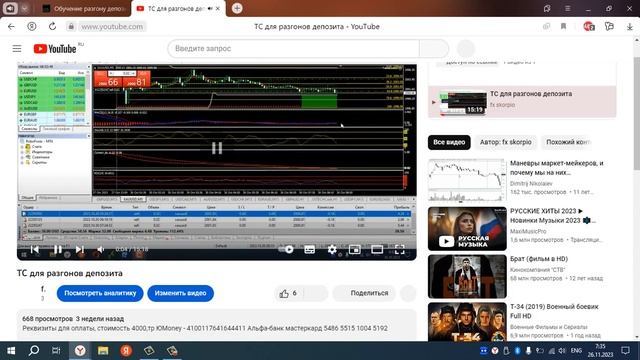Select the Похожий контент filter chip

point(567,142)
